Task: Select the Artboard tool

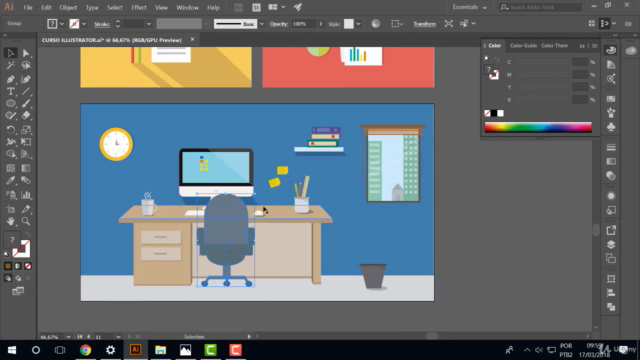Action: coord(11,209)
